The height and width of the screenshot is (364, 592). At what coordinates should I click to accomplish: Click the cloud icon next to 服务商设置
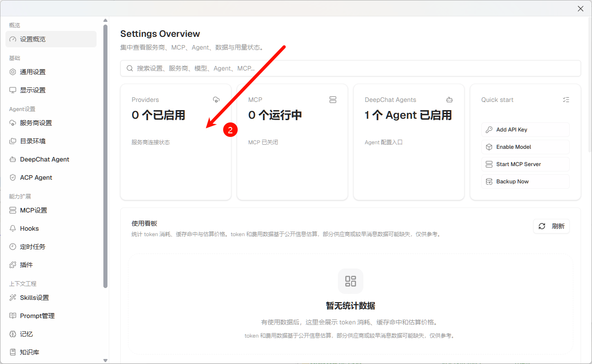13,123
